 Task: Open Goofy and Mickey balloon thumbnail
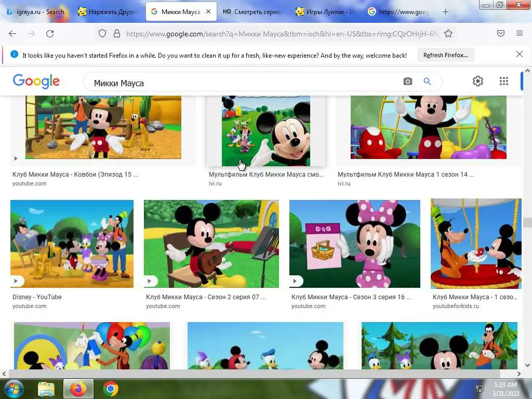476,244
